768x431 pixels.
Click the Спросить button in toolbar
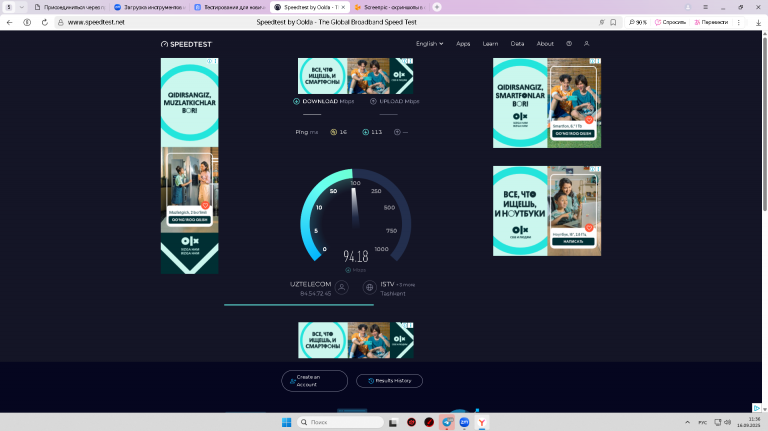point(671,22)
